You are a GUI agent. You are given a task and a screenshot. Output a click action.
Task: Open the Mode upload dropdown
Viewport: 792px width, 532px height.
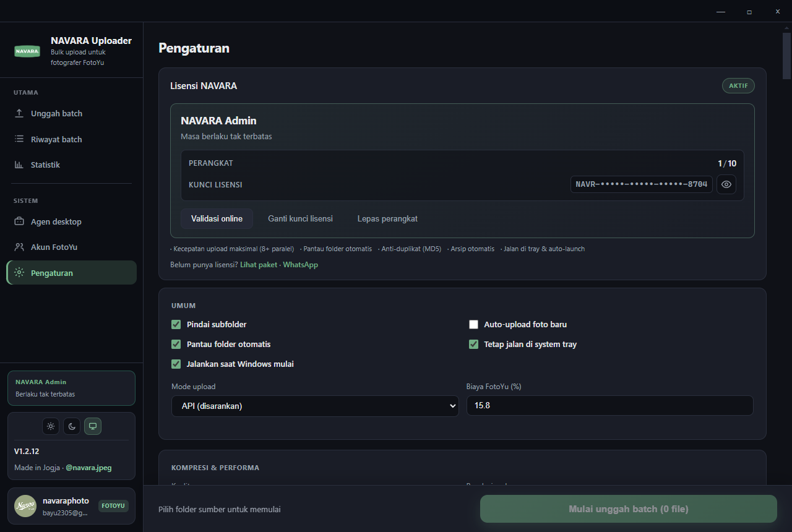tap(315, 406)
